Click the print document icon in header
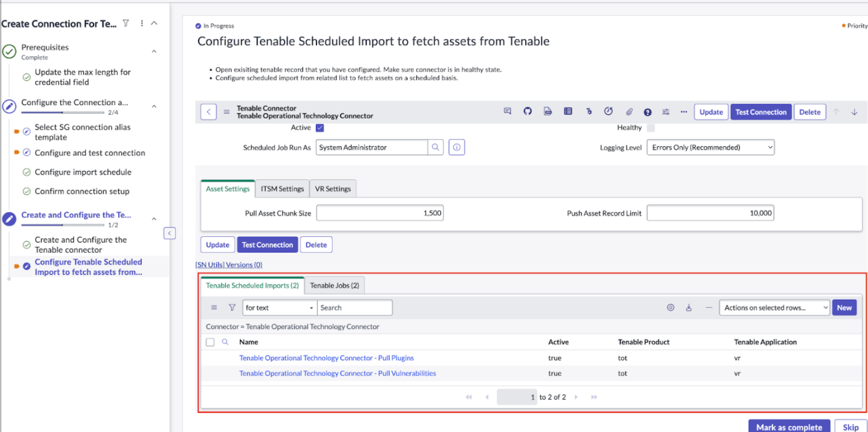The height and width of the screenshot is (432, 868). coord(547,111)
